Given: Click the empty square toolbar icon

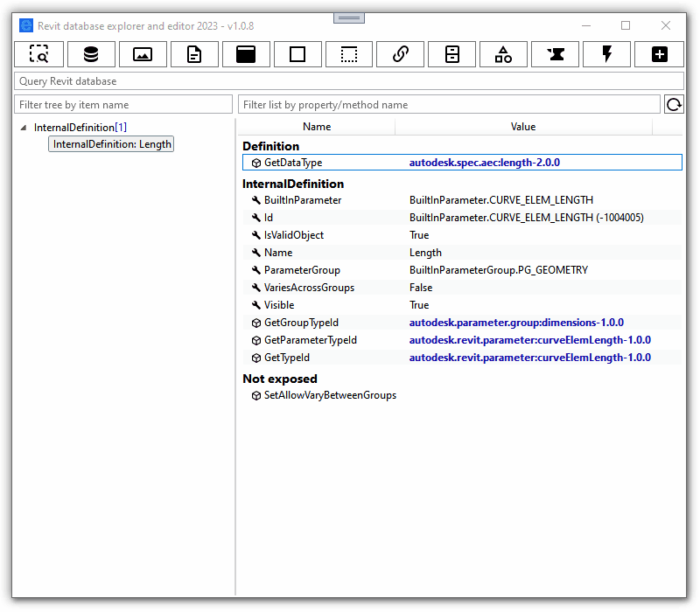Looking at the screenshot, I should click(297, 54).
